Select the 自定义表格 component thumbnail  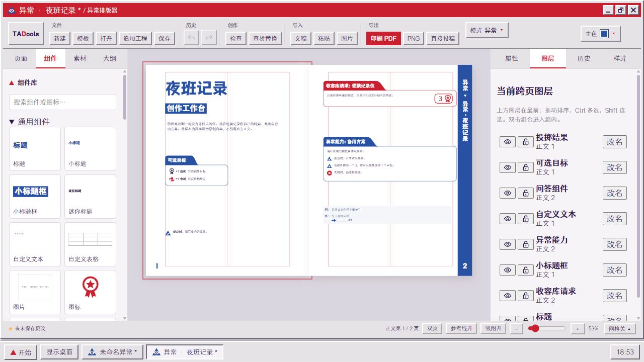click(90, 244)
